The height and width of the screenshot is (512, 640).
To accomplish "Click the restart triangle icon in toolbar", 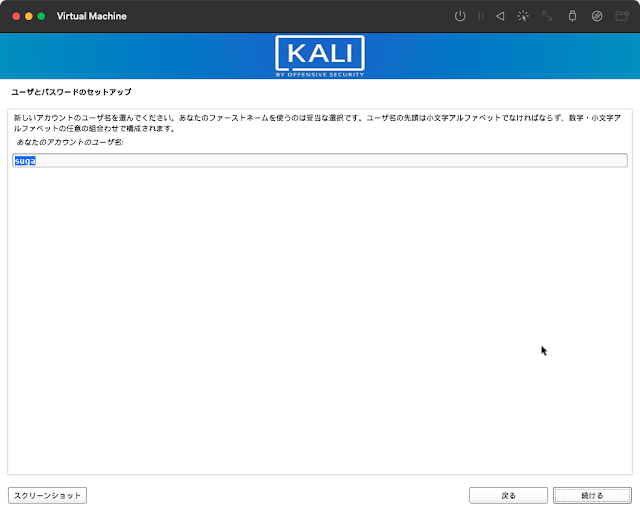I will [500, 16].
